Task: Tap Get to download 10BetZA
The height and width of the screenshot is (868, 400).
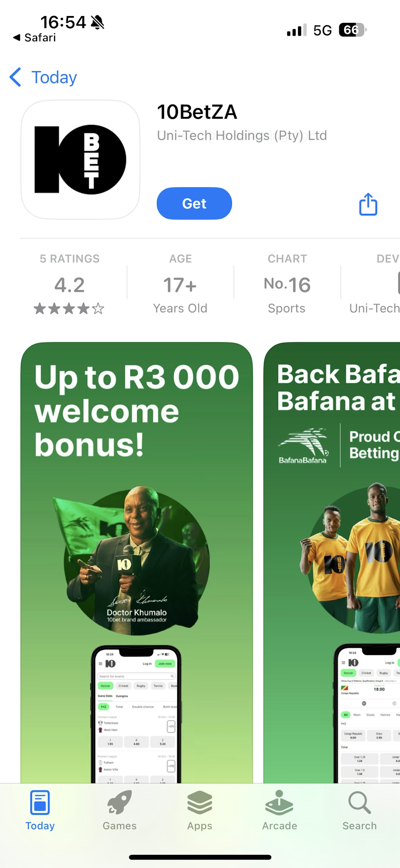Action: pos(194,203)
